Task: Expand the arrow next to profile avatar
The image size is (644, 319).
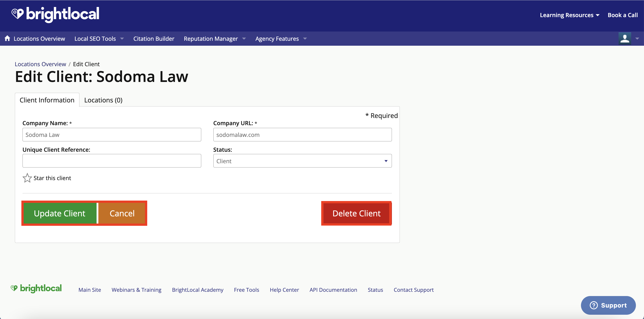Action: [637, 38]
